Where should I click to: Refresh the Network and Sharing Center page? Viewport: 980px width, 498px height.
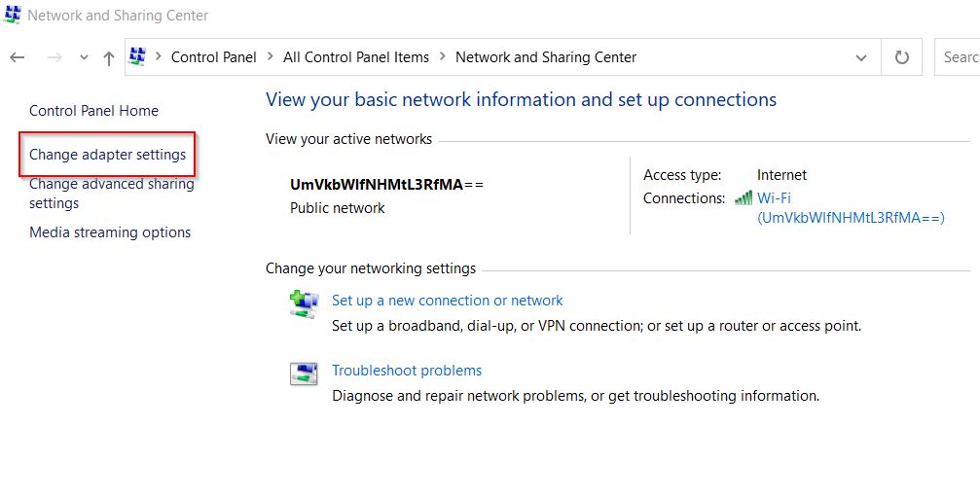tap(901, 57)
